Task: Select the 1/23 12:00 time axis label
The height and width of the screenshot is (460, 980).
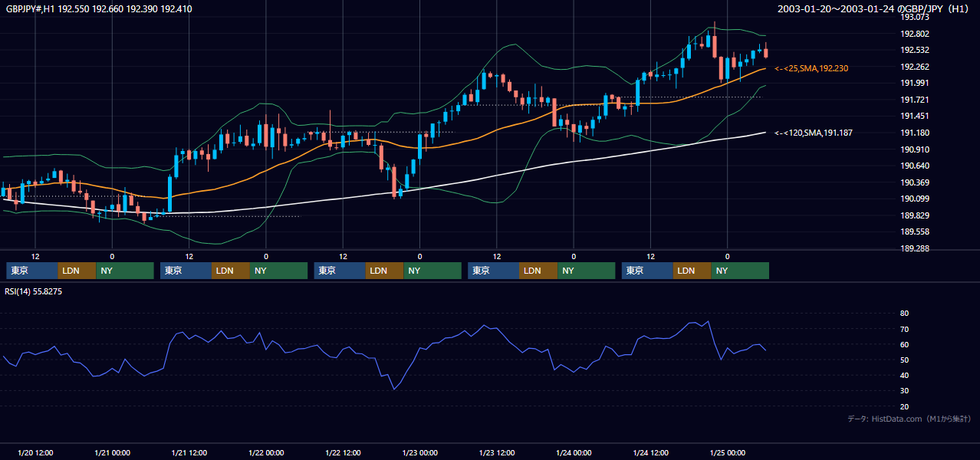Action: point(497,453)
